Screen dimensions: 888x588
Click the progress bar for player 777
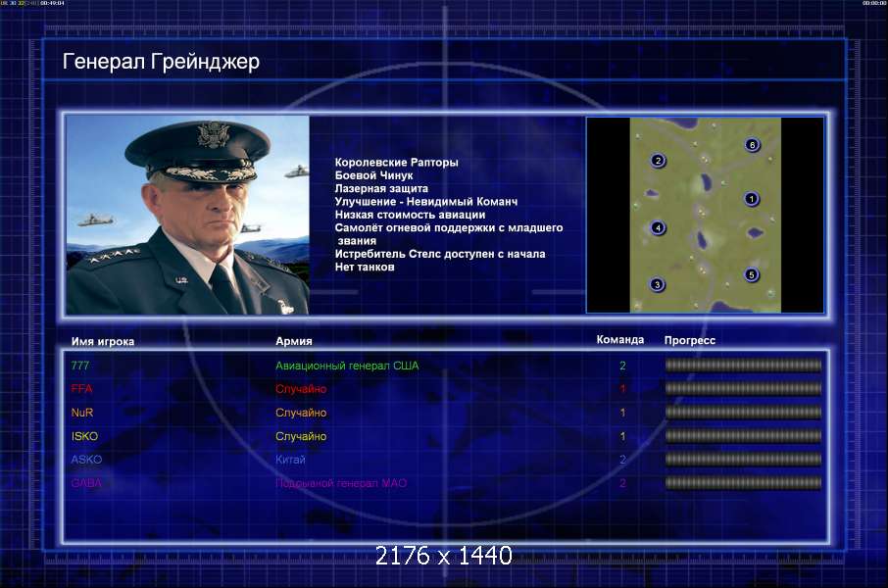743,366
